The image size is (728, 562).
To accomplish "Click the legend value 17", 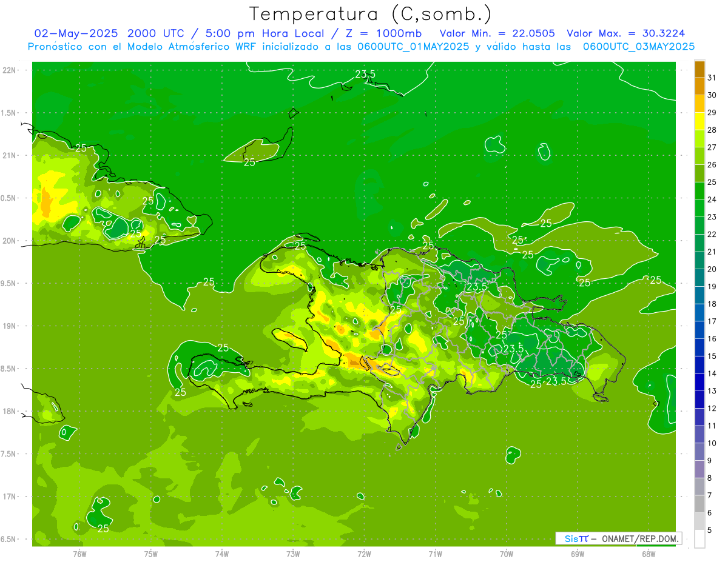I will [712, 321].
